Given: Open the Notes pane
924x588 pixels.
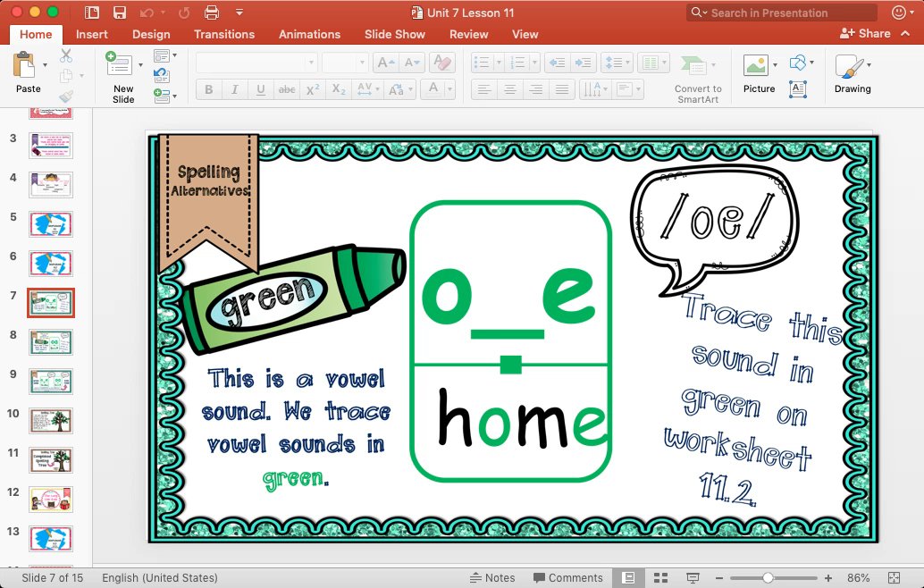Looking at the screenshot, I should (492, 578).
